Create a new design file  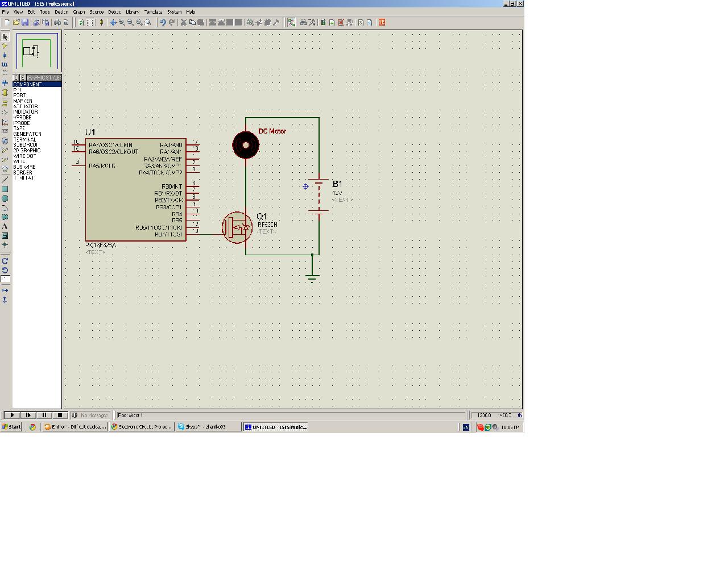tap(7, 22)
